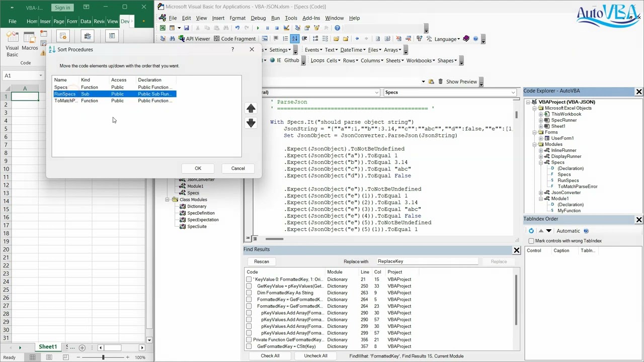Check the Dim FormattedKey As String result checkbox

[249, 293]
